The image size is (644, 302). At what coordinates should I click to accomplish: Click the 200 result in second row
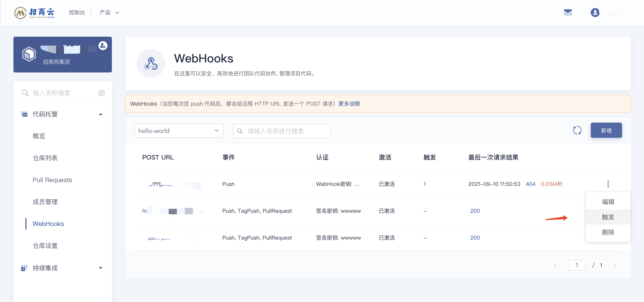coord(475,211)
